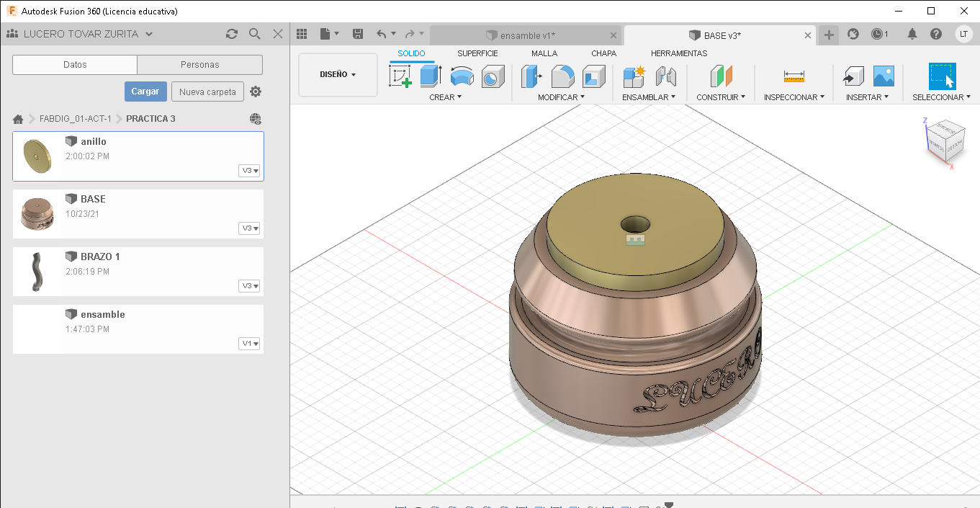Image resolution: width=980 pixels, height=508 pixels.
Task: Select the BRAZO 1 thumbnail
Action: click(37, 272)
